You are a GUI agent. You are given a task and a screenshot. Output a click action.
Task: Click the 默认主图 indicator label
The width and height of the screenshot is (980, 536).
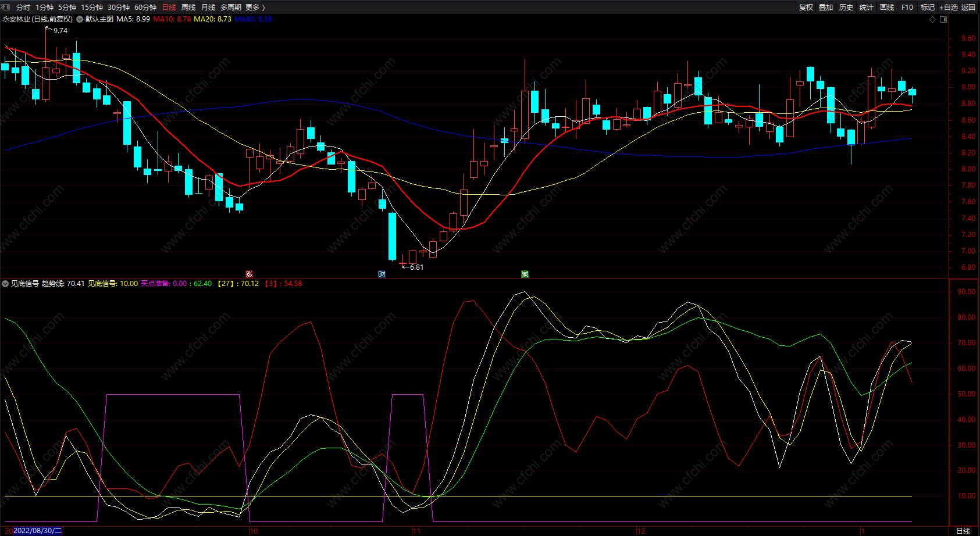coord(99,19)
